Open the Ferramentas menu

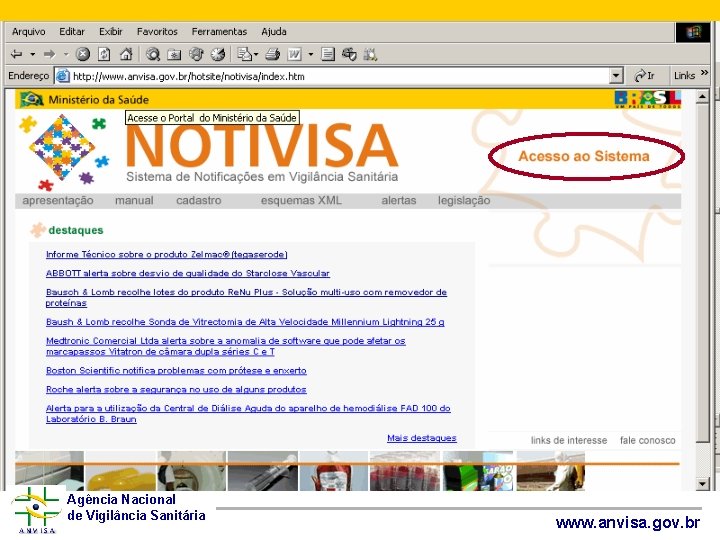[x=219, y=32]
